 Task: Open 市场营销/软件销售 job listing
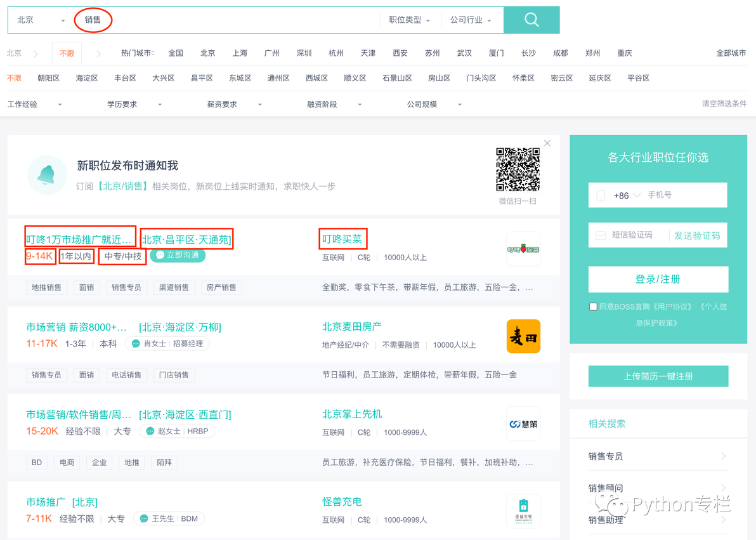[x=79, y=414]
